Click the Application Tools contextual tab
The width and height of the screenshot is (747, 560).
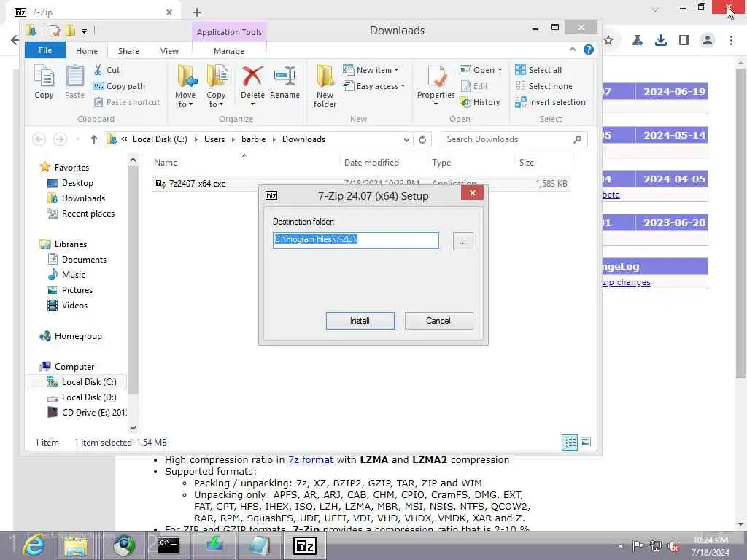pos(229,32)
